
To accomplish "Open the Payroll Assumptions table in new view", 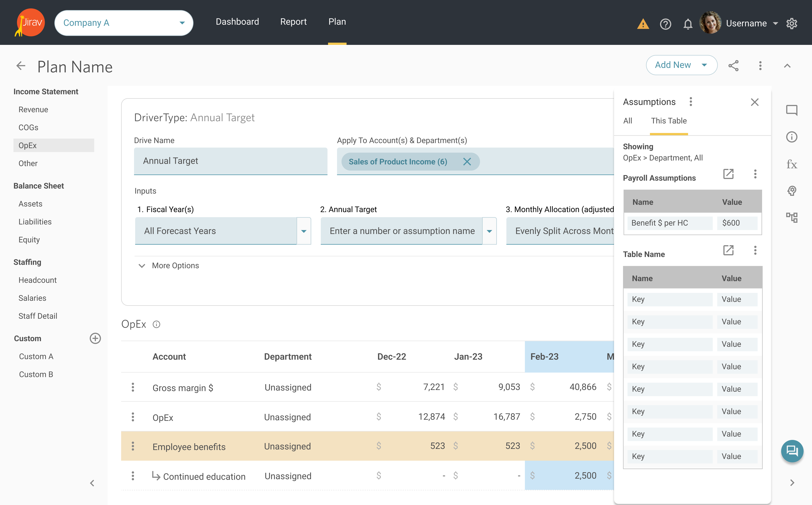I will (728, 174).
